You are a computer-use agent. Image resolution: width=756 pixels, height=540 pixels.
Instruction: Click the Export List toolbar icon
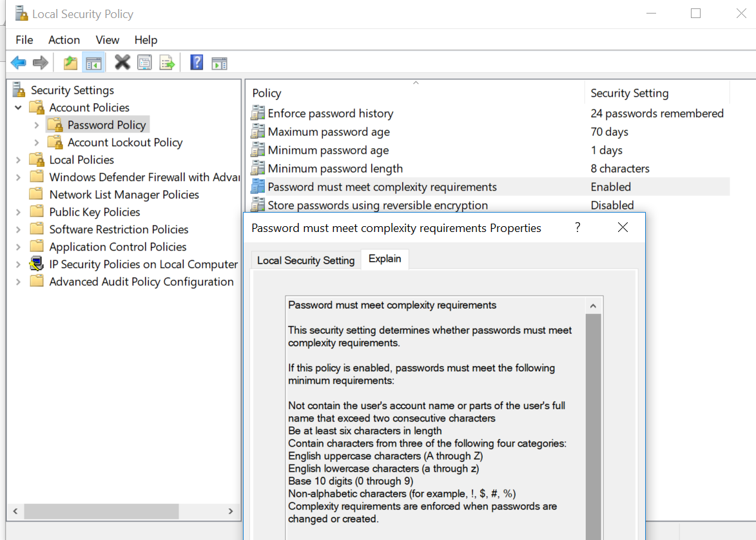click(x=168, y=63)
